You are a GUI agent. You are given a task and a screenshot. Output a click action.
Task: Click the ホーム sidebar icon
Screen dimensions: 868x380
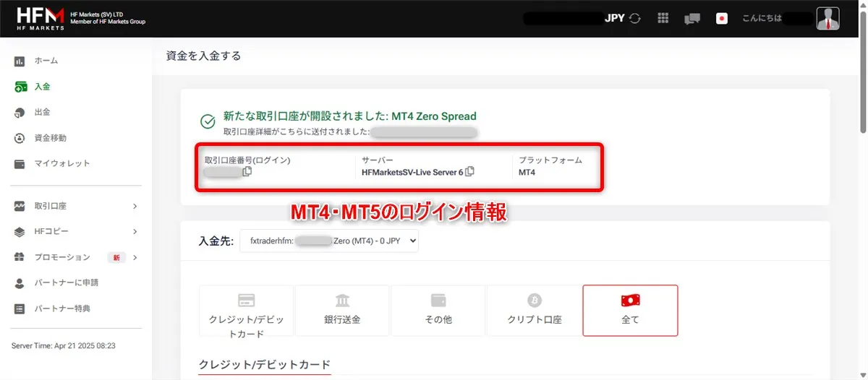20,61
